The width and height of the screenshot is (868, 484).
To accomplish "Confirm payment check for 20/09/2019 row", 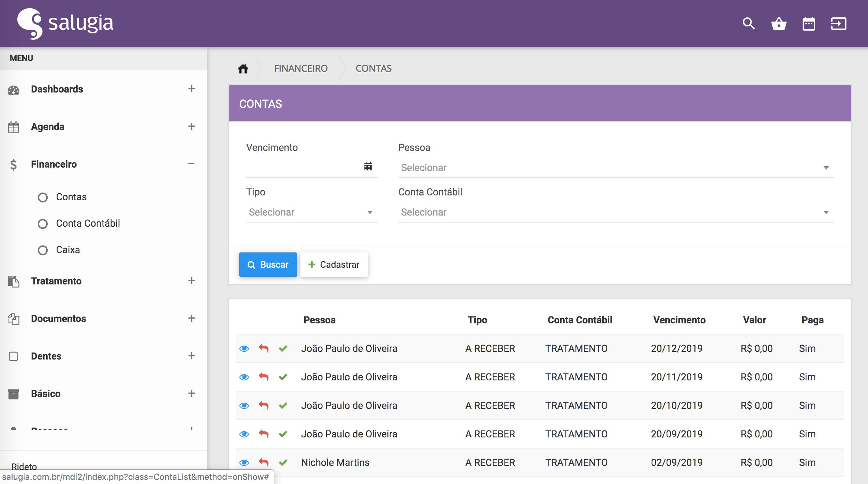I will pos(283,434).
